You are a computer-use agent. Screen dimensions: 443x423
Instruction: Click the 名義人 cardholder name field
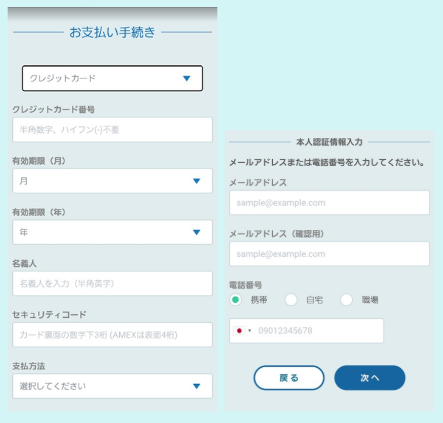click(112, 283)
